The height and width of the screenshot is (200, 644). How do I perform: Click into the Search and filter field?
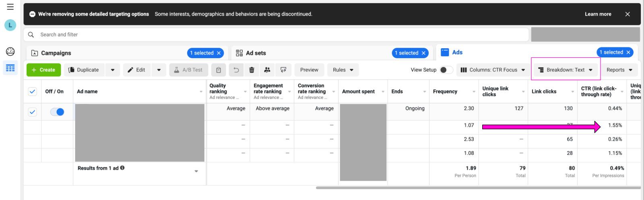[276, 35]
